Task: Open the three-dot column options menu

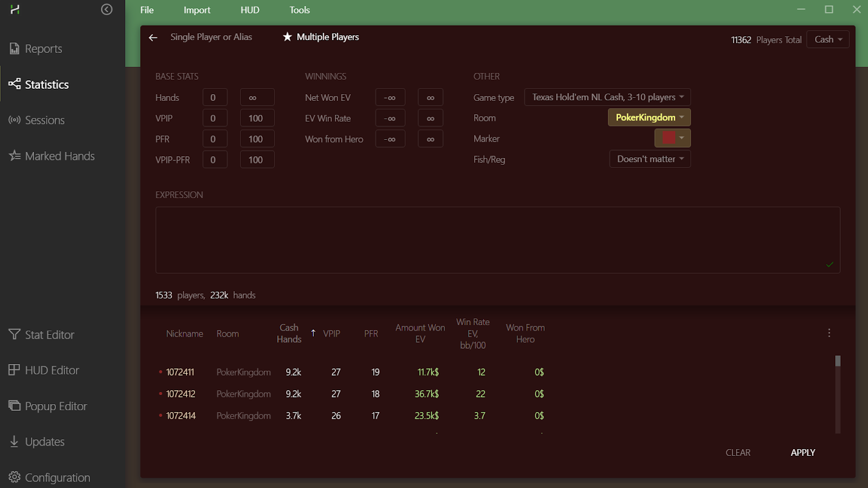Action: (829, 333)
